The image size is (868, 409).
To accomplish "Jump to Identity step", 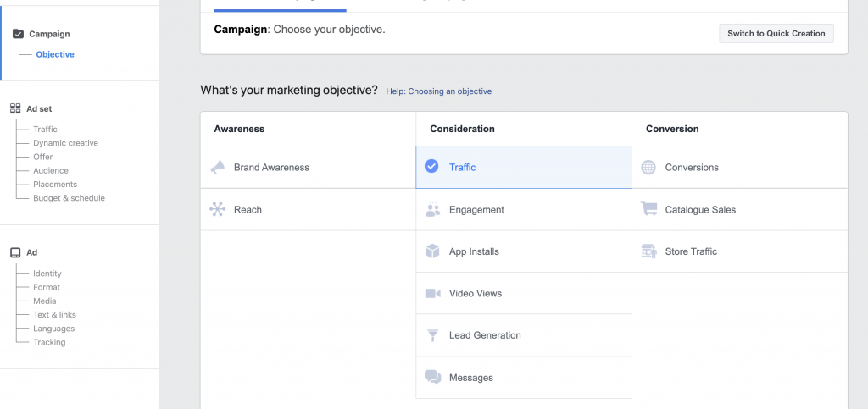I will [47, 274].
